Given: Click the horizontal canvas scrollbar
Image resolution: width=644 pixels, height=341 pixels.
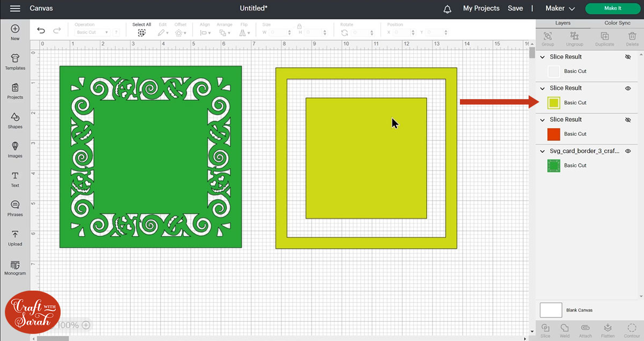Looking at the screenshot, I should click(x=53, y=338).
